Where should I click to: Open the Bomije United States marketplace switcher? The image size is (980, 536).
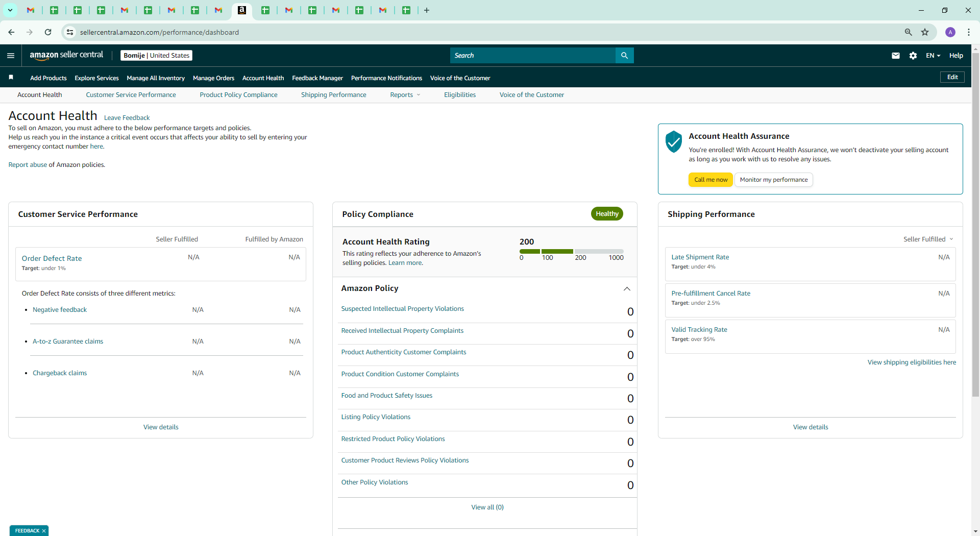156,56
